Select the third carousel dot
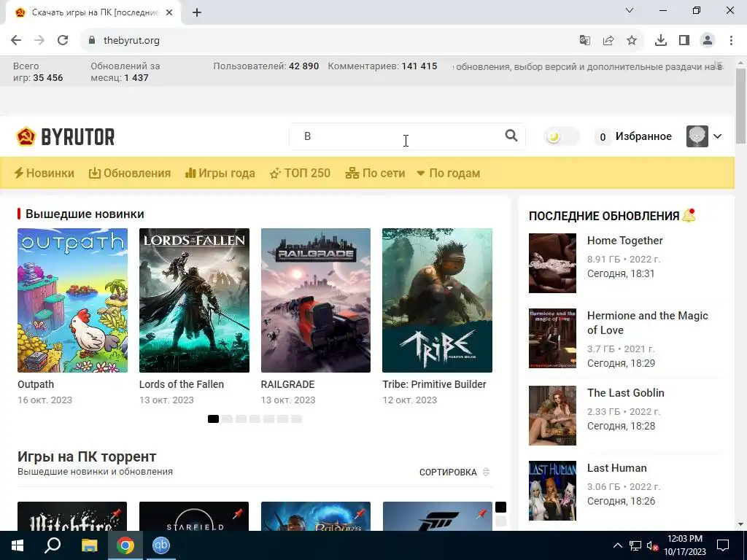 click(241, 419)
